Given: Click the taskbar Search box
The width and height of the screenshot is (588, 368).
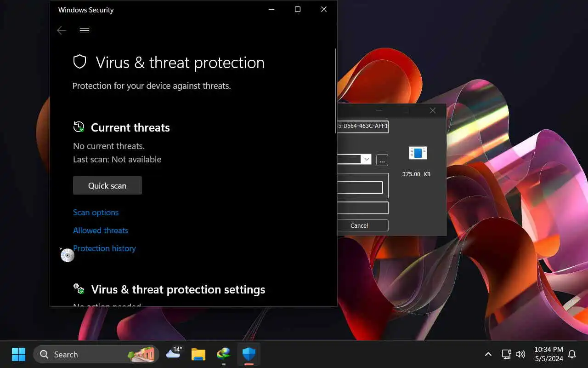Looking at the screenshot, I should click(x=96, y=354).
